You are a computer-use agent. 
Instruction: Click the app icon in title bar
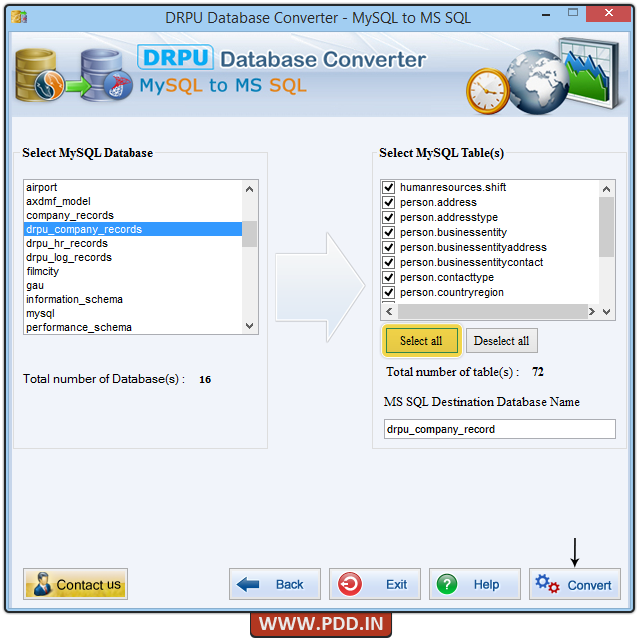[x=19, y=17]
